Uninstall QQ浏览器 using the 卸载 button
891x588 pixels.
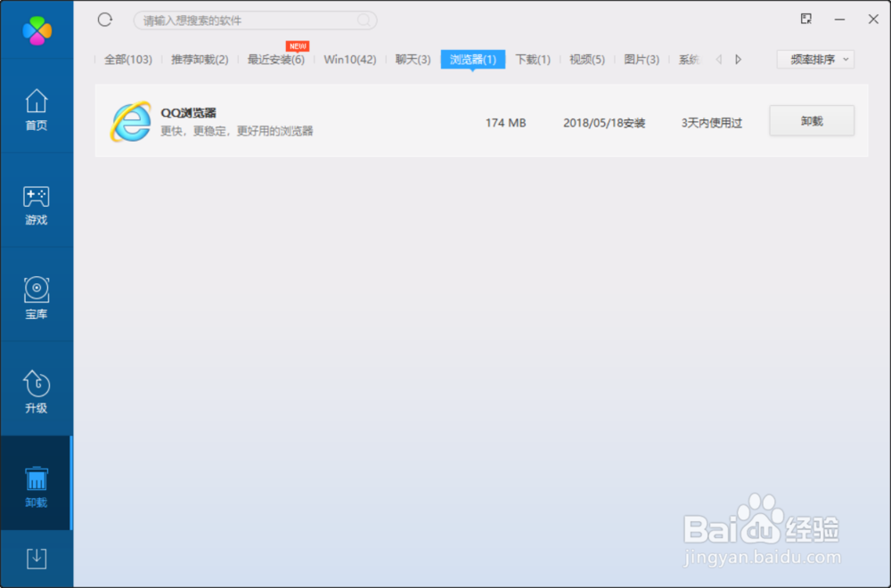pos(811,121)
